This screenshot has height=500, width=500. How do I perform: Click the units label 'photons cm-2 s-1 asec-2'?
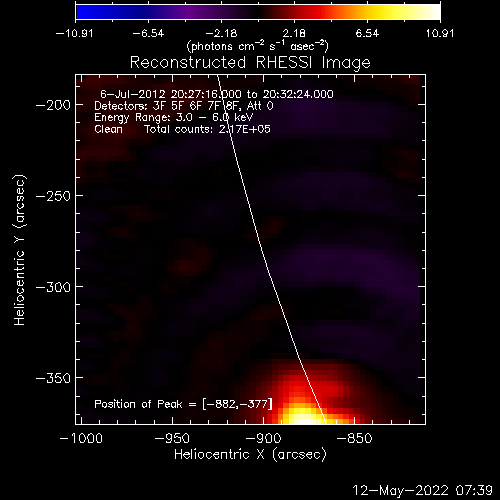point(258,46)
